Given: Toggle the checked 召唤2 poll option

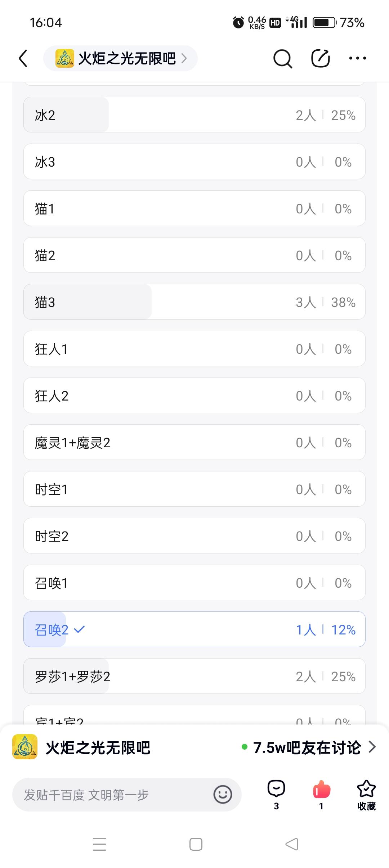Looking at the screenshot, I should 194,629.
